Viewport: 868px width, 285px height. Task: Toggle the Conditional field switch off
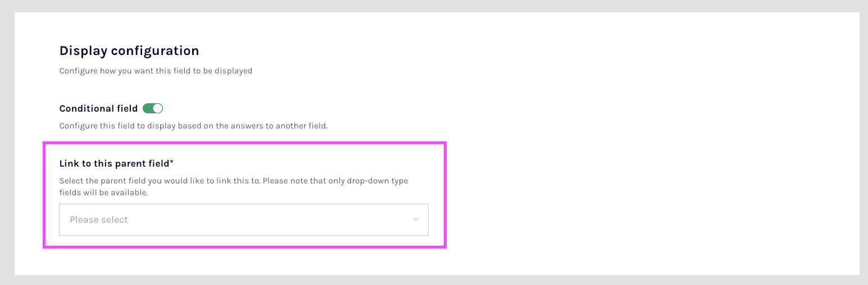coord(153,108)
